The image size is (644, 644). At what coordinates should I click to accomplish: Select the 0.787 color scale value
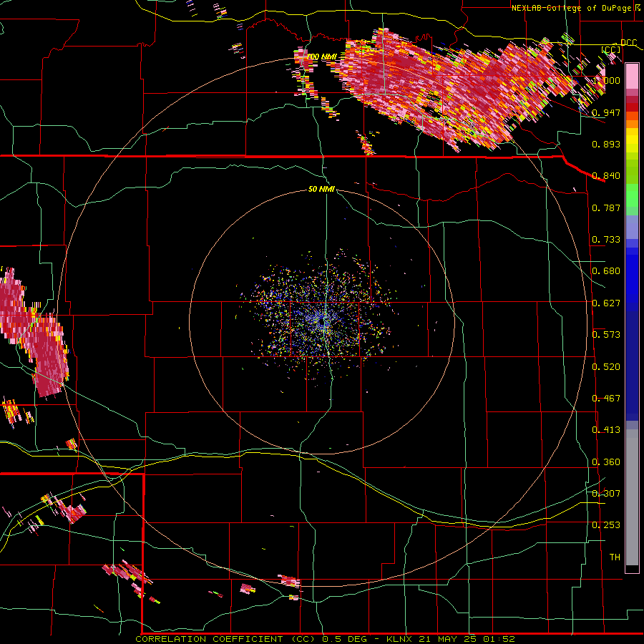click(606, 208)
